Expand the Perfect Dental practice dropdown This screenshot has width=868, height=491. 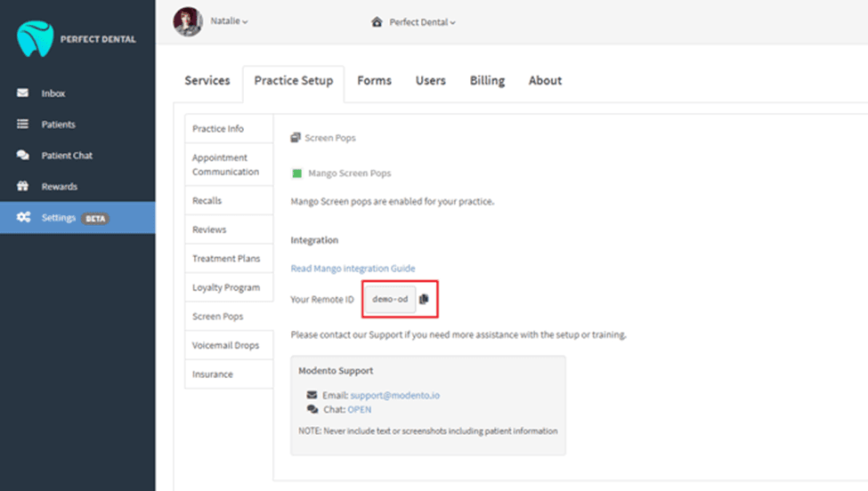pos(422,22)
